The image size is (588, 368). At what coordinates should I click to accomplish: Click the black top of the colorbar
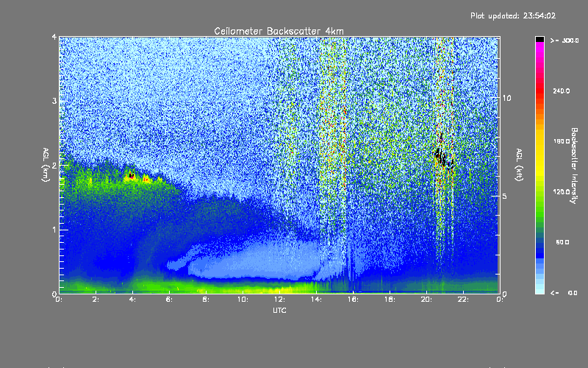(x=539, y=39)
